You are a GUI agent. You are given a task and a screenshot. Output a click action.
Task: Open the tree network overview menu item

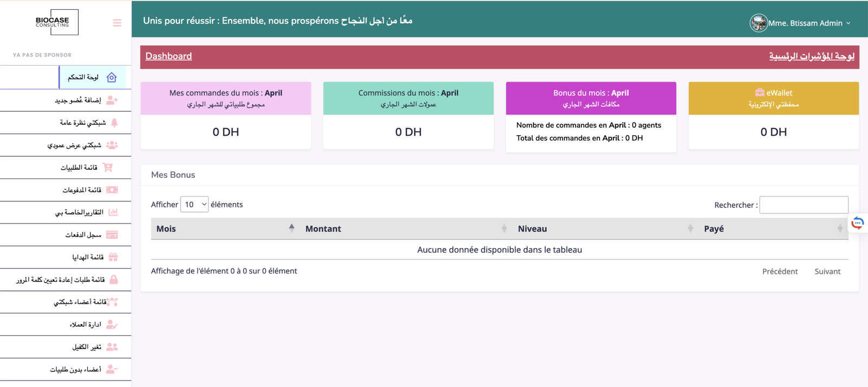[x=83, y=123]
